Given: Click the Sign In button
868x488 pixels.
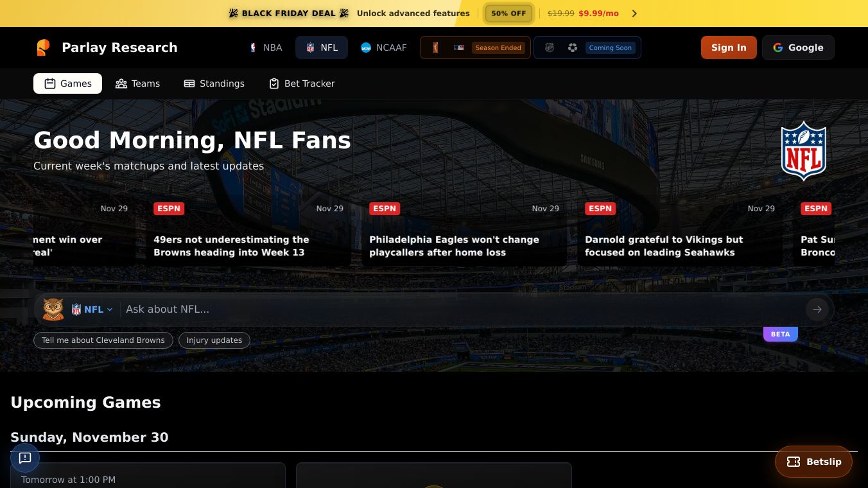Looking at the screenshot, I should point(729,48).
